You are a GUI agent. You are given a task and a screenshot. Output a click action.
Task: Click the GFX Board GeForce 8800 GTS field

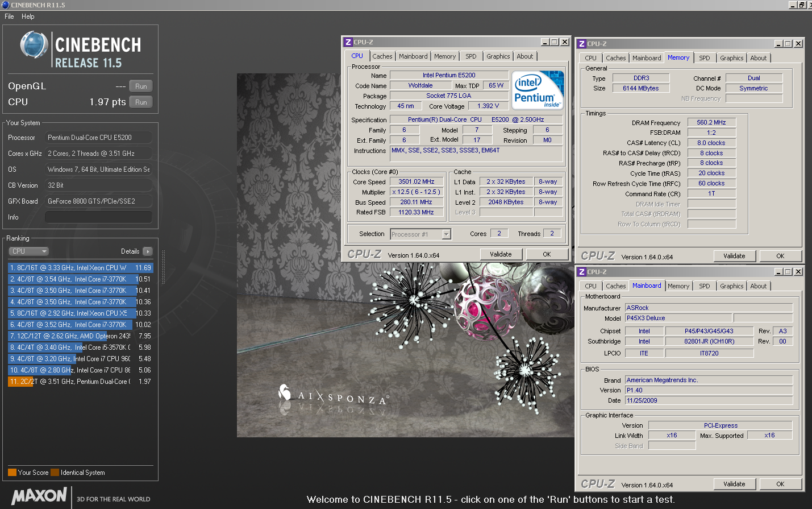(98, 201)
